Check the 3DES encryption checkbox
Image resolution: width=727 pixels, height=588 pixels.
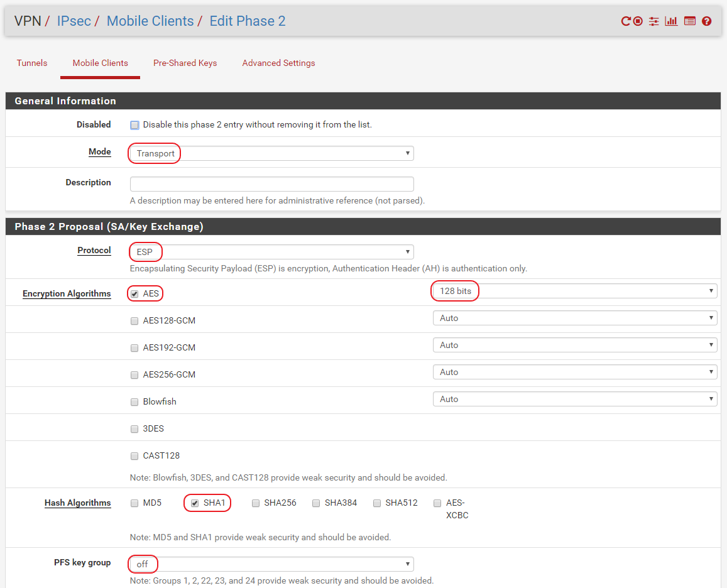pyautogui.click(x=134, y=429)
